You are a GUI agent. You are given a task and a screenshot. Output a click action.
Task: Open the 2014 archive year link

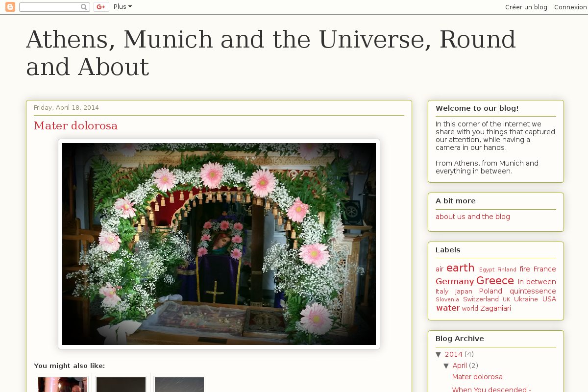point(453,354)
